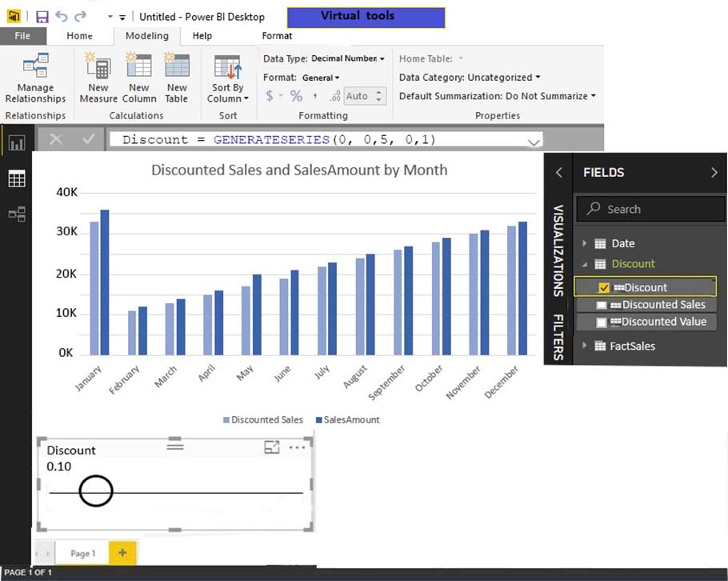The height and width of the screenshot is (581, 728).
Task: Click page tabs scroll arrows
Action: pyautogui.click(x=42, y=553)
